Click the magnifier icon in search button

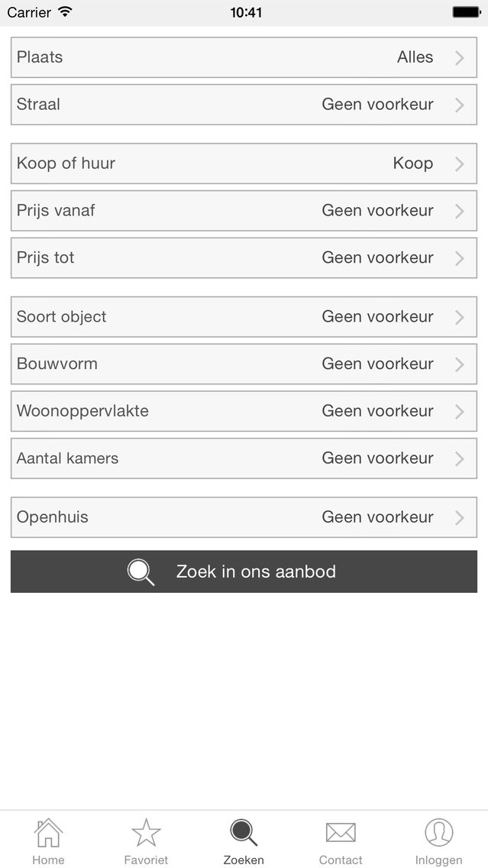coord(141,572)
